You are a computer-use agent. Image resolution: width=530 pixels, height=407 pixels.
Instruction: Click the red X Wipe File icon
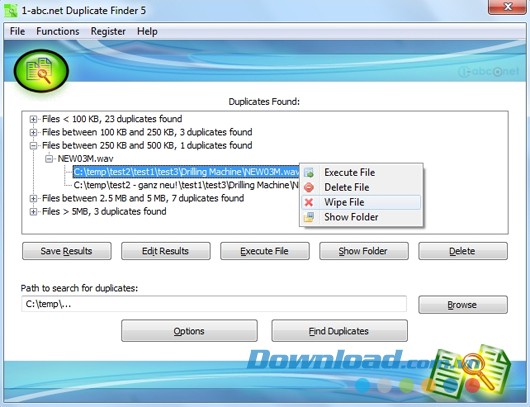[309, 202]
